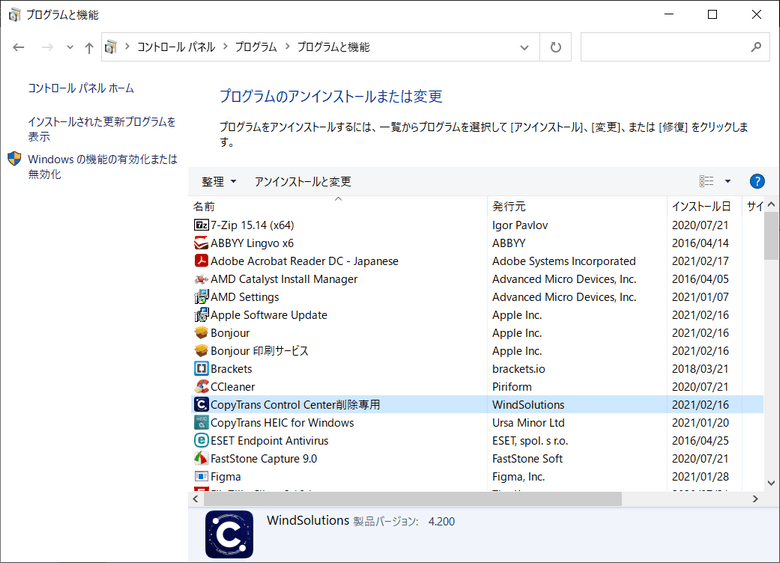780x563 pixels.
Task: Click publisher Ursa Minor Ltd cell
Action: pos(528,422)
